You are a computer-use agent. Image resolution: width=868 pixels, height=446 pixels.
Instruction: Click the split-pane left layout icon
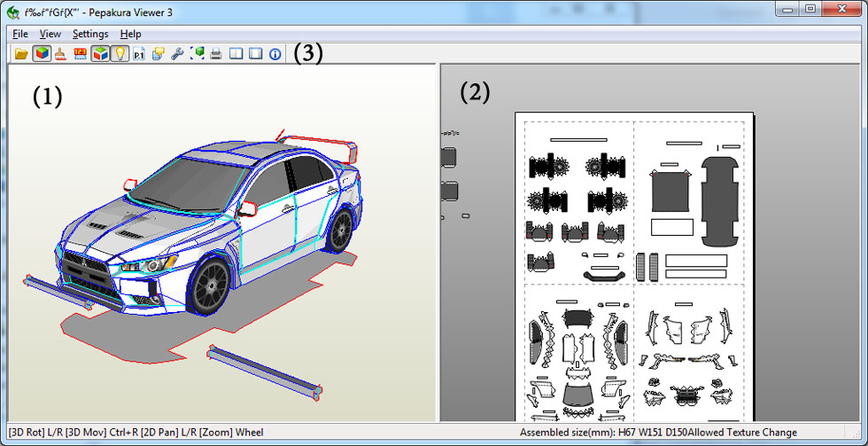236,54
